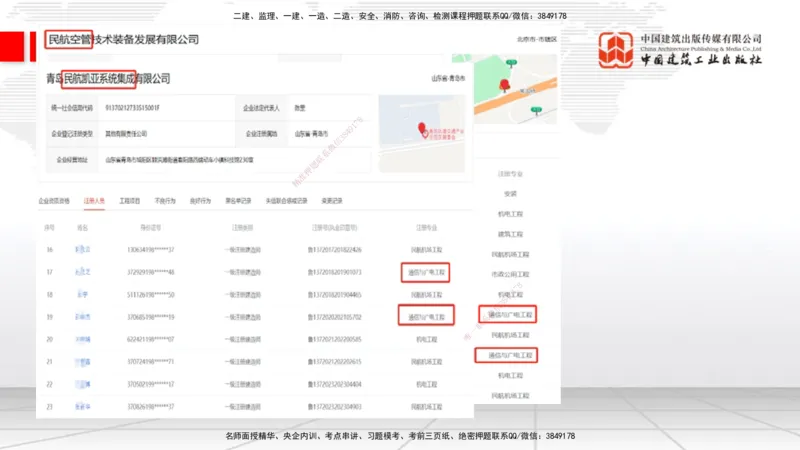Viewport: 800px width, 450px height.
Task: Click the green marker at bottom of background map
Action: pyautogui.click(x=536, y=110)
